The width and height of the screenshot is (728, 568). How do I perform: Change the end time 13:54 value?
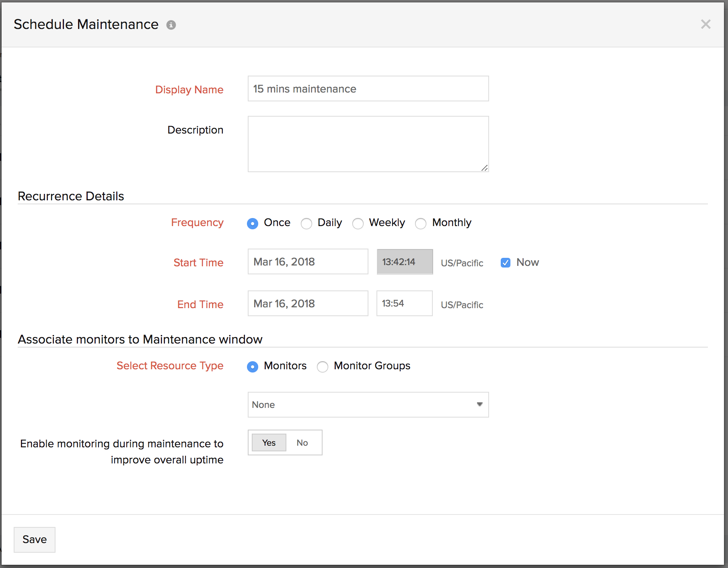pos(404,303)
